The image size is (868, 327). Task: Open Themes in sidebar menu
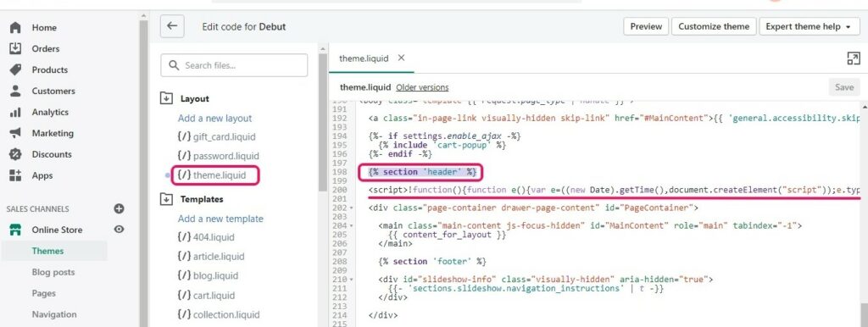click(47, 251)
